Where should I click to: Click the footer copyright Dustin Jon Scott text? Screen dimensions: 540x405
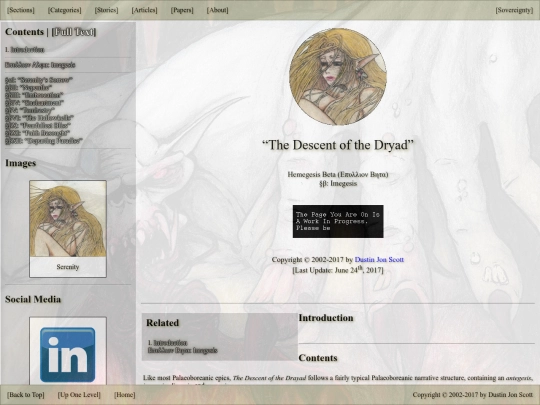(473, 395)
